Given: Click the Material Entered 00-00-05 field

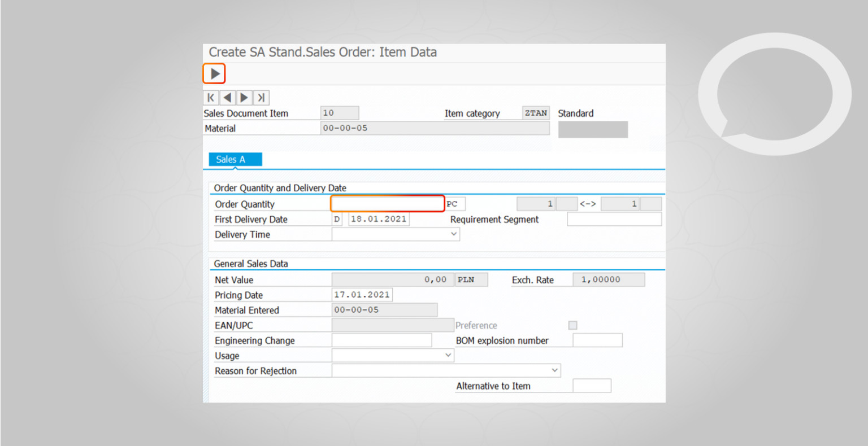Looking at the screenshot, I should [x=384, y=309].
